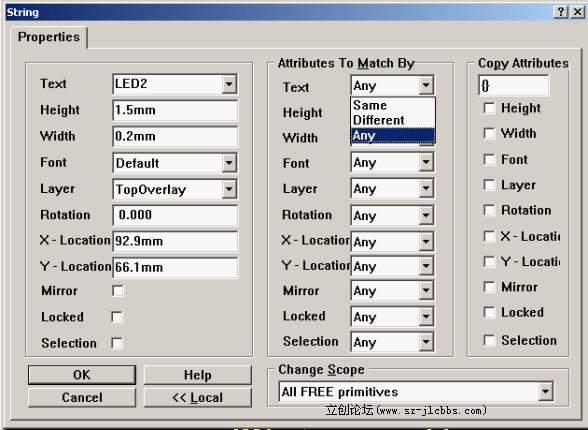Open the X-Location match-by dropdown
This screenshot has height=430, width=588.
click(x=426, y=242)
